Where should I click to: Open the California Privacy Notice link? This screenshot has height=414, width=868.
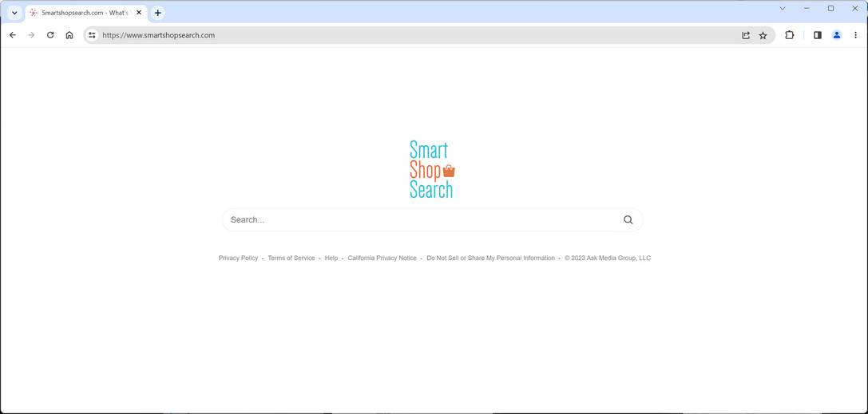(x=382, y=258)
